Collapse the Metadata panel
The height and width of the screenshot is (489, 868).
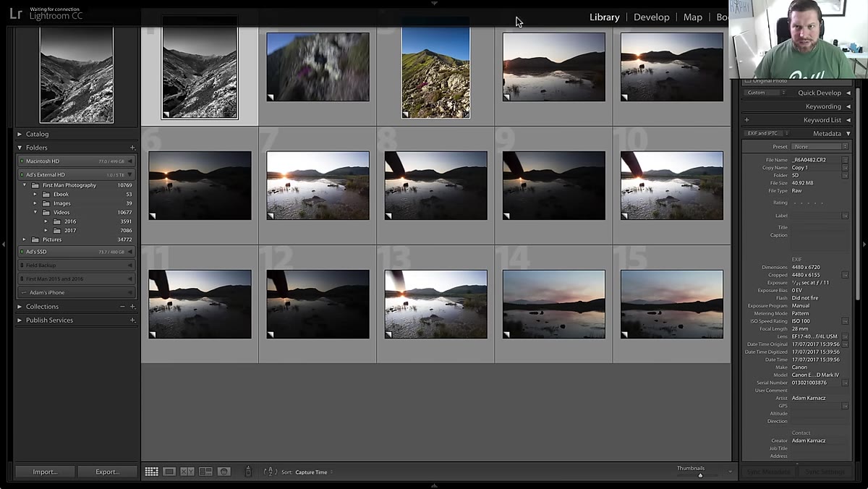tap(848, 134)
